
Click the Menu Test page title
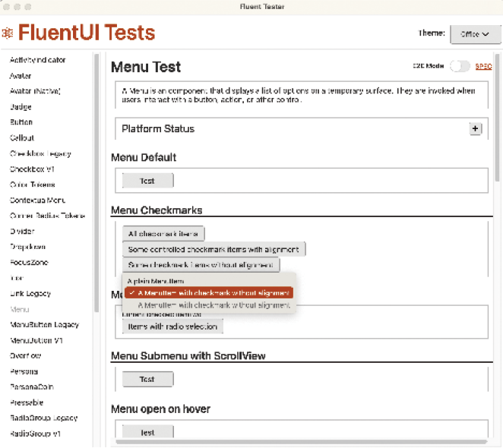click(x=146, y=67)
